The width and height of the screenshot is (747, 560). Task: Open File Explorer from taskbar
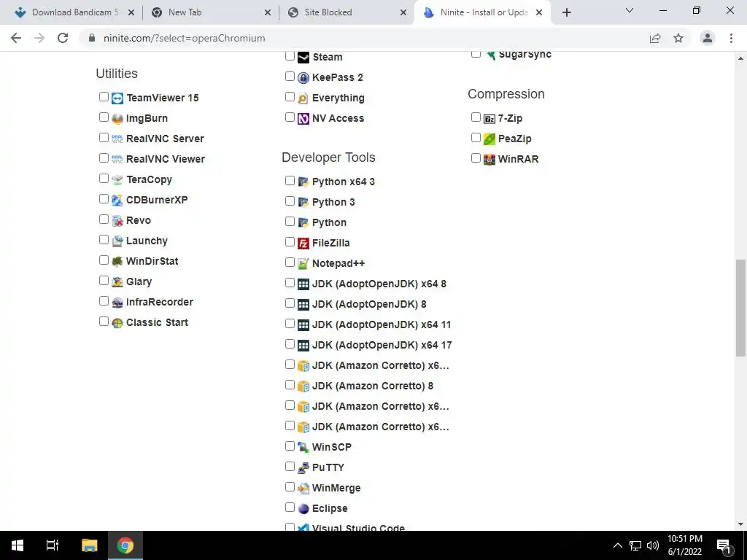click(x=89, y=545)
